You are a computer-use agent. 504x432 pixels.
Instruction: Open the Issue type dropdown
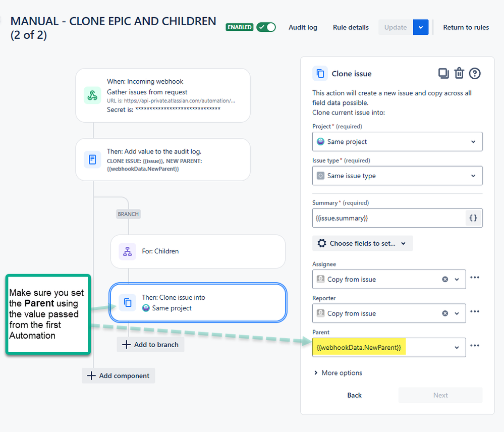[x=397, y=175]
